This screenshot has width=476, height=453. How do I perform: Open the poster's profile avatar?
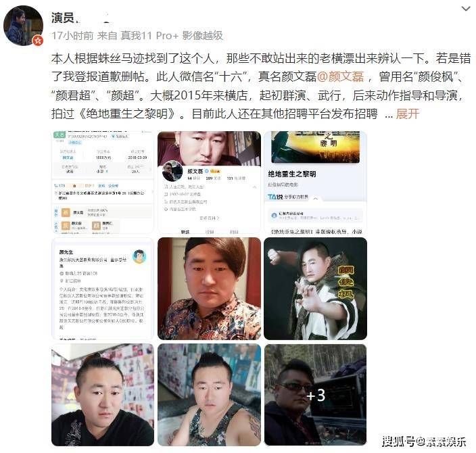point(24,26)
